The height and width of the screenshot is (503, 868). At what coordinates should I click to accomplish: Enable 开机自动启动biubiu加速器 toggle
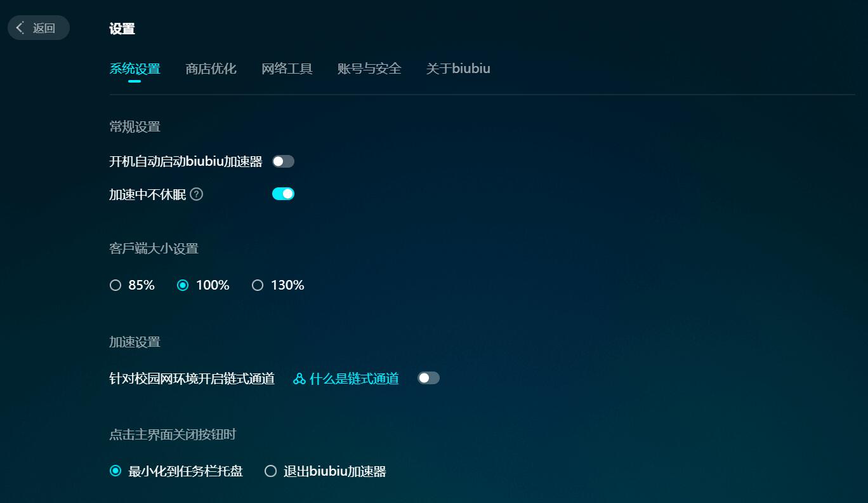(x=283, y=161)
